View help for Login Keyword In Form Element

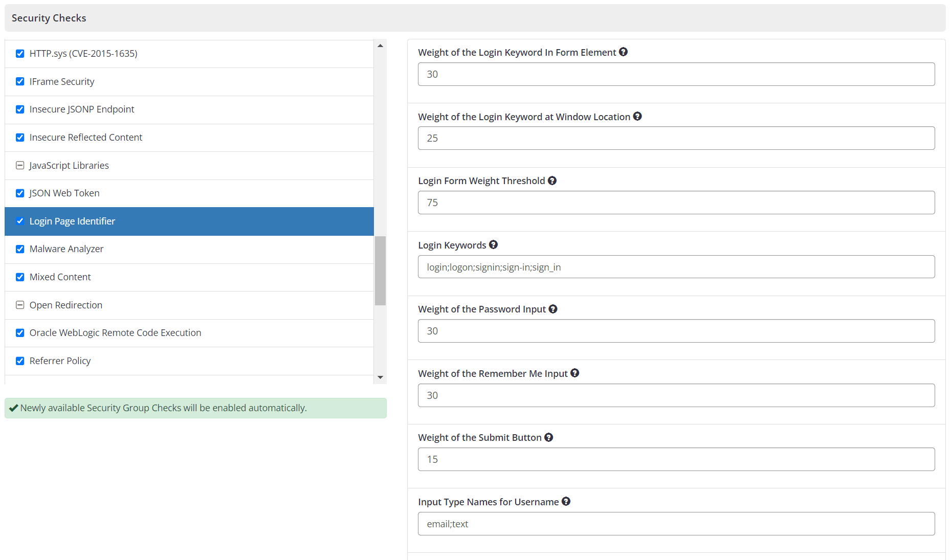(623, 52)
